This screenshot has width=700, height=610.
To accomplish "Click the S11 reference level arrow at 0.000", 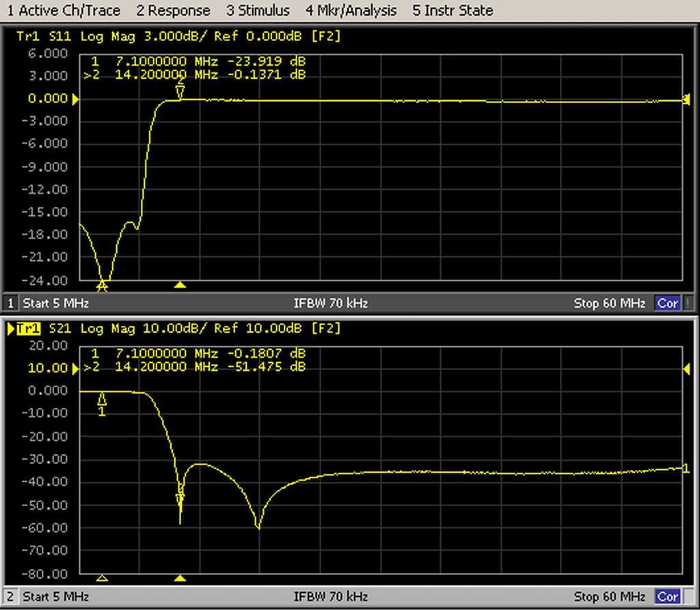I will tap(75, 99).
